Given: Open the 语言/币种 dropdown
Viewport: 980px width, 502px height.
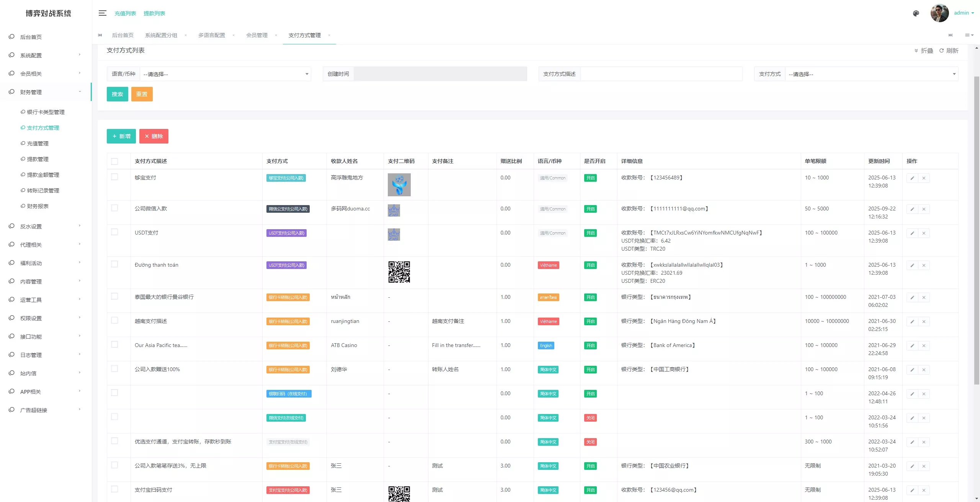Looking at the screenshot, I should pyautogui.click(x=225, y=74).
